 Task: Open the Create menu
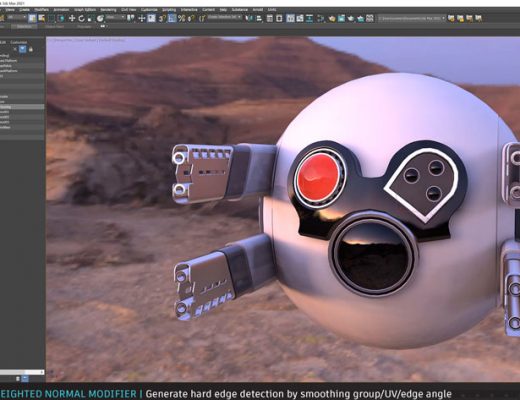24,10
